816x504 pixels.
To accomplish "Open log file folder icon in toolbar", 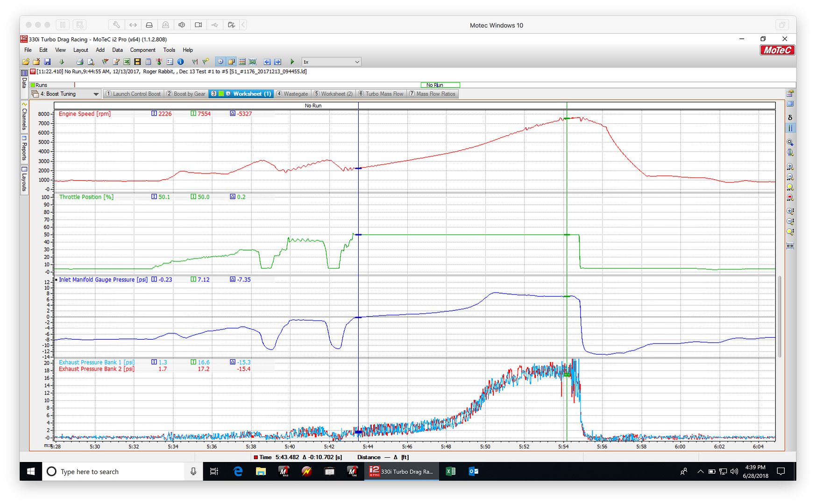I will pos(26,62).
